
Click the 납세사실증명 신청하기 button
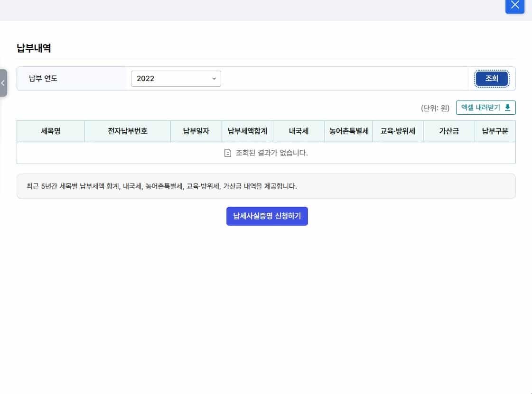click(267, 216)
